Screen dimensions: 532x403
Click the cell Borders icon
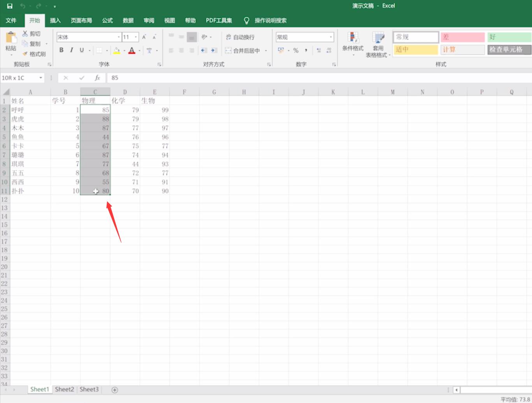pyautogui.click(x=99, y=50)
